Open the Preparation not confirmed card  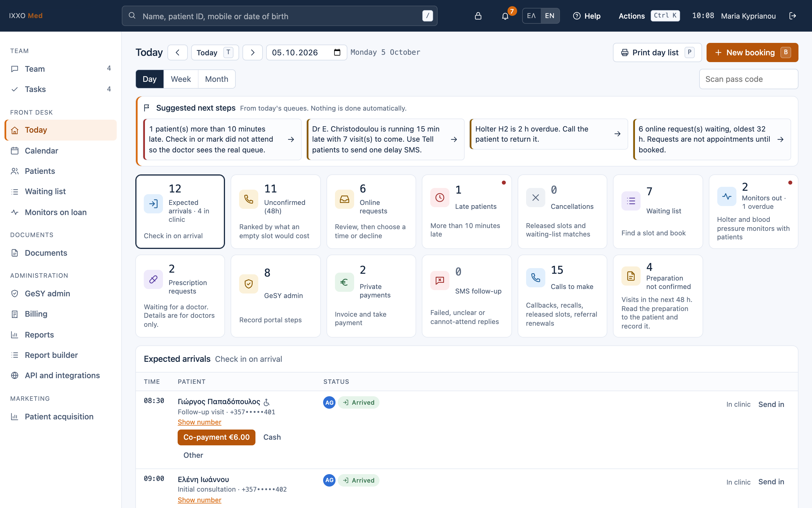click(x=658, y=296)
